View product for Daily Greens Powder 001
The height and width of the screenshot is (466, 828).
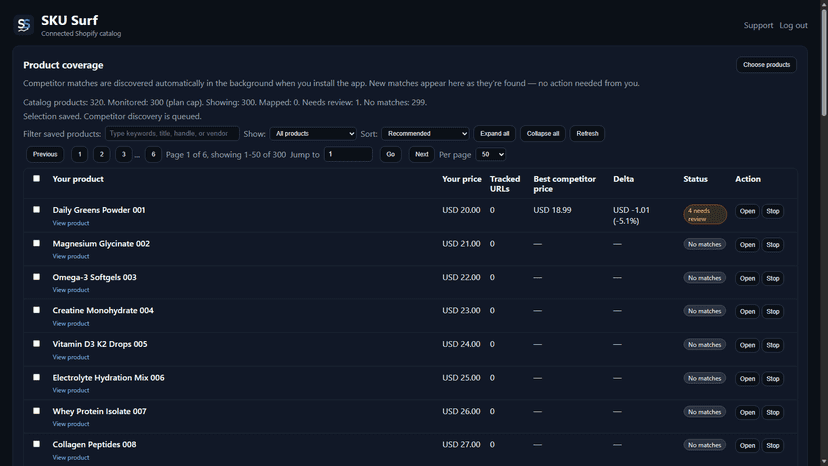(71, 223)
